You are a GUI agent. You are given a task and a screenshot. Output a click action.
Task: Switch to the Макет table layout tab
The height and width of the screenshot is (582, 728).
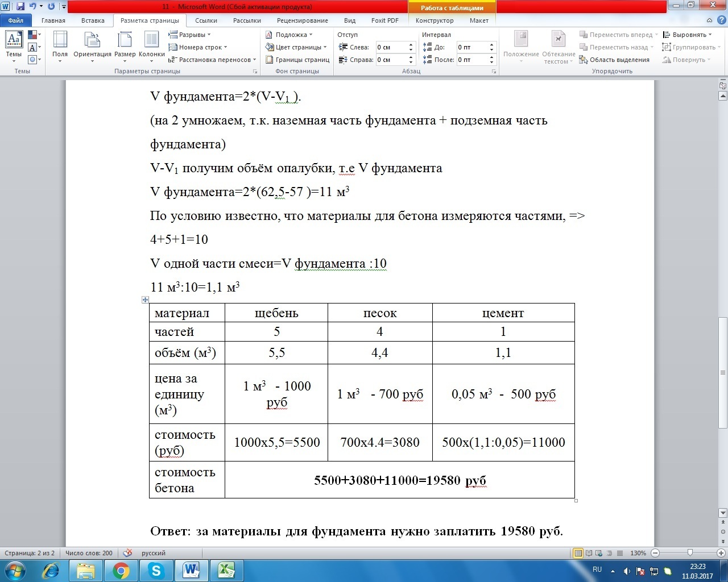coord(479,20)
